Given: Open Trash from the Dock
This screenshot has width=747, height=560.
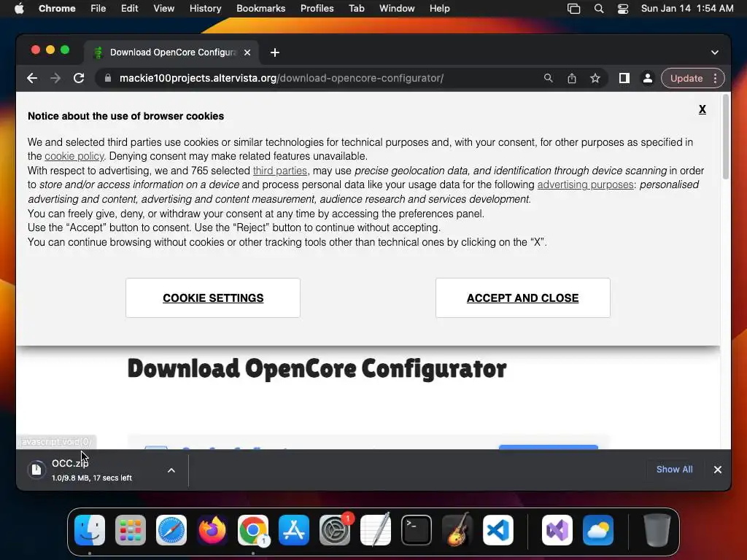Looking at the screenshot, I should (x=657, y=530).
